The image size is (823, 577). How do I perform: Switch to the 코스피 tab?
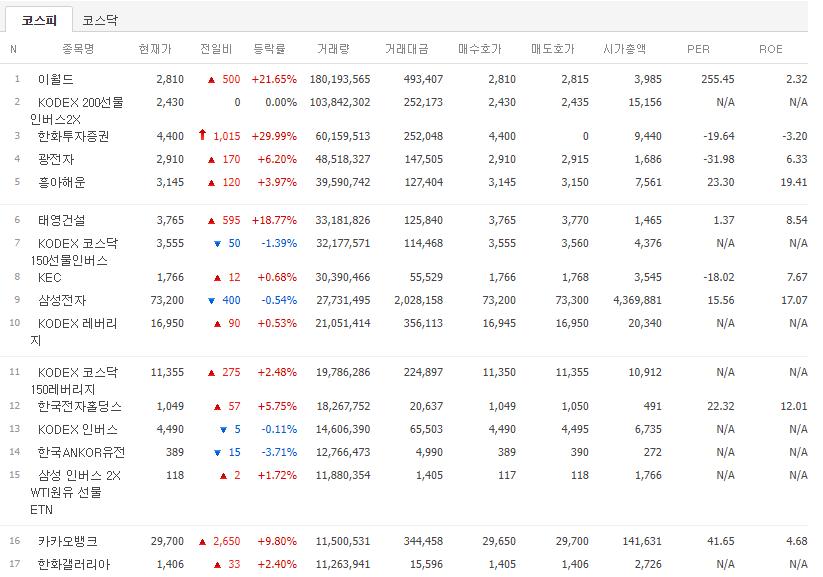(39, 20)
